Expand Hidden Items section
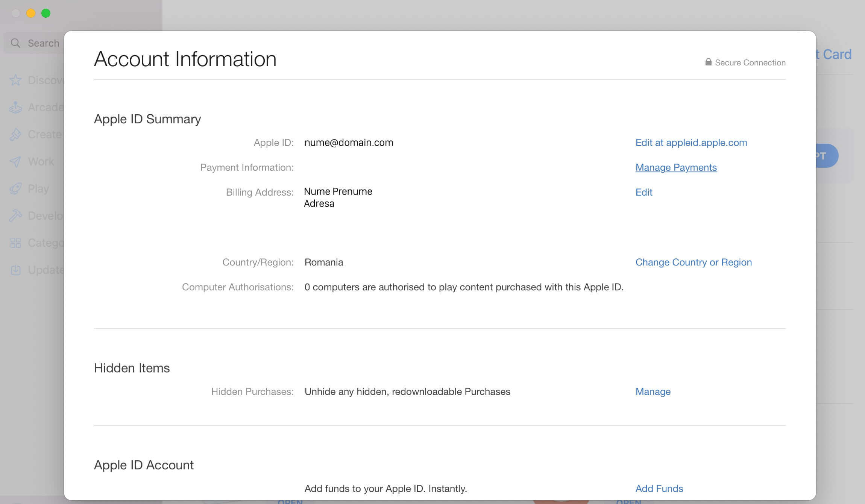The width and height of the screenshot is (865, 504). click(x=132, y=367)
